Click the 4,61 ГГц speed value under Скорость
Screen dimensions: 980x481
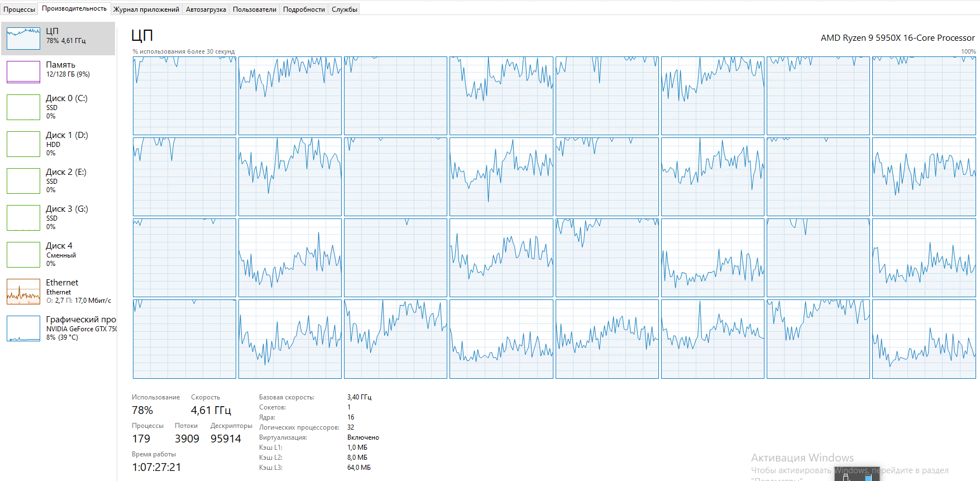(211, 410)
